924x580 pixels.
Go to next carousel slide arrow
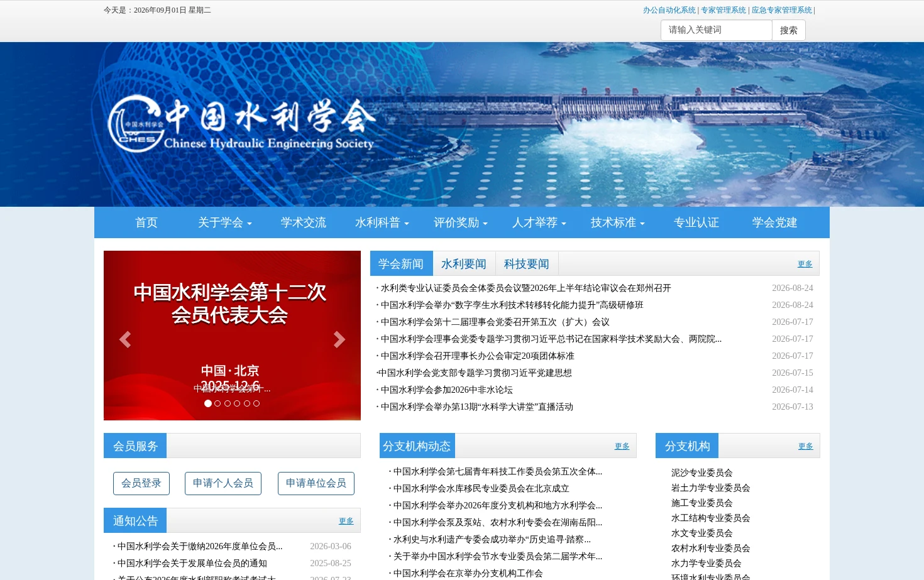coord(339,339)
